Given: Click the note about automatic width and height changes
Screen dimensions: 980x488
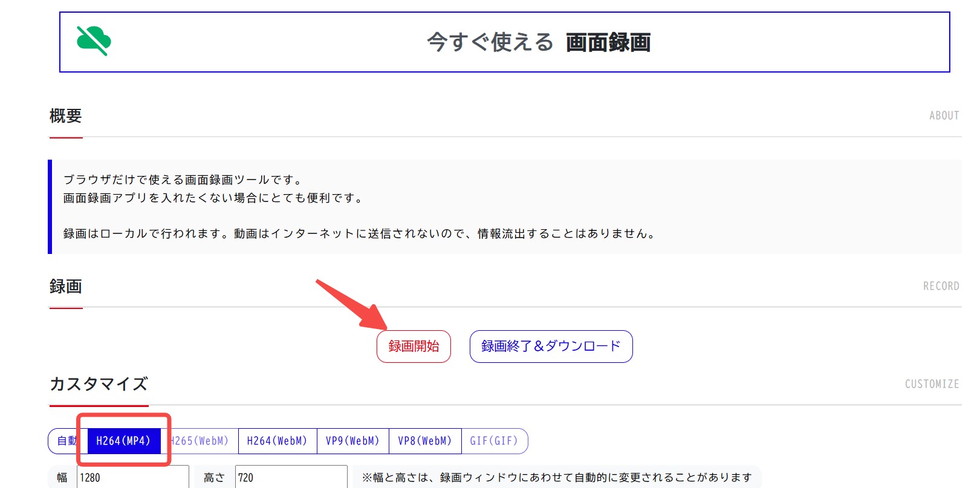Looking at the screenshot, I should (556, 477).
